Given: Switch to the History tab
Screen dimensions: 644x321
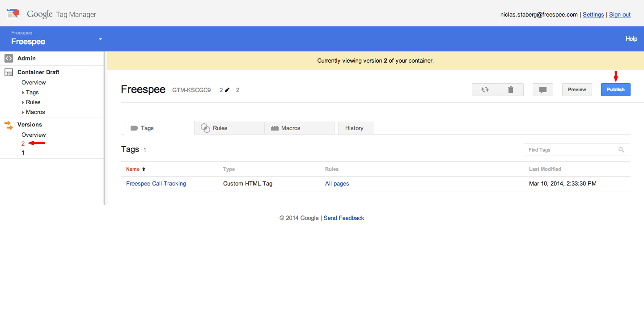Looking at the screenshot, I should (x=356, y=128).
